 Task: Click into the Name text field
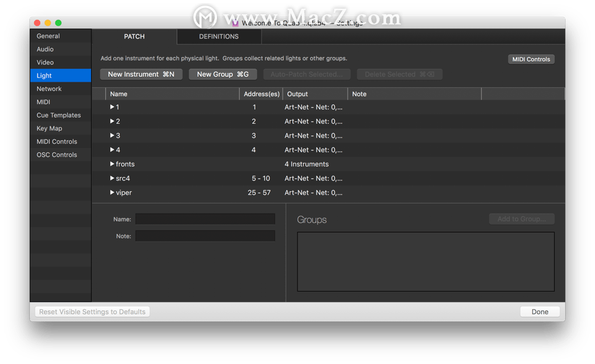205,219
